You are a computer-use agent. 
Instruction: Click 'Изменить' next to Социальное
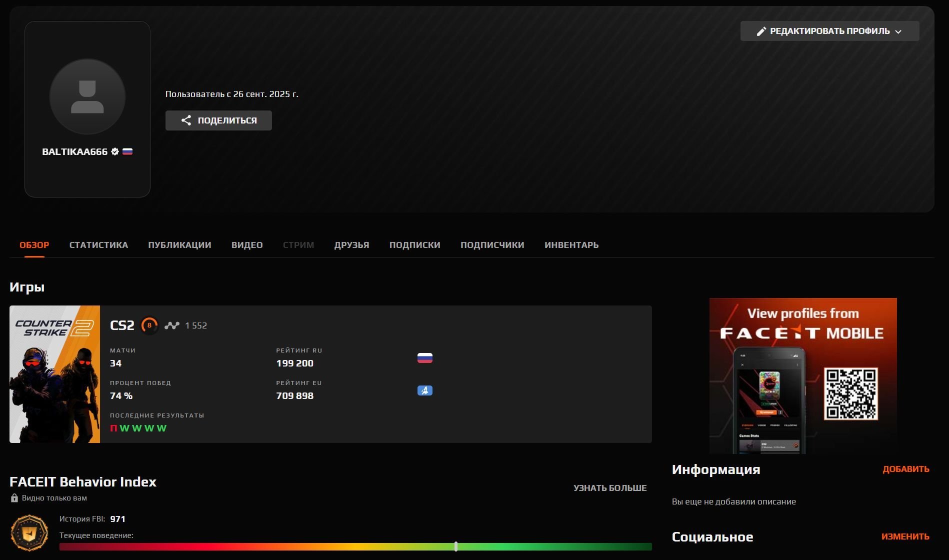click(905, 536)
